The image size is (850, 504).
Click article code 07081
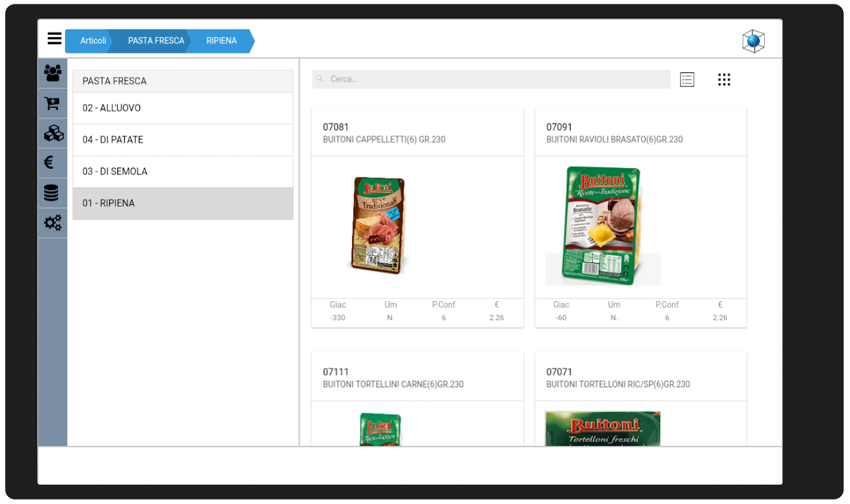click(x=336, y=127)
